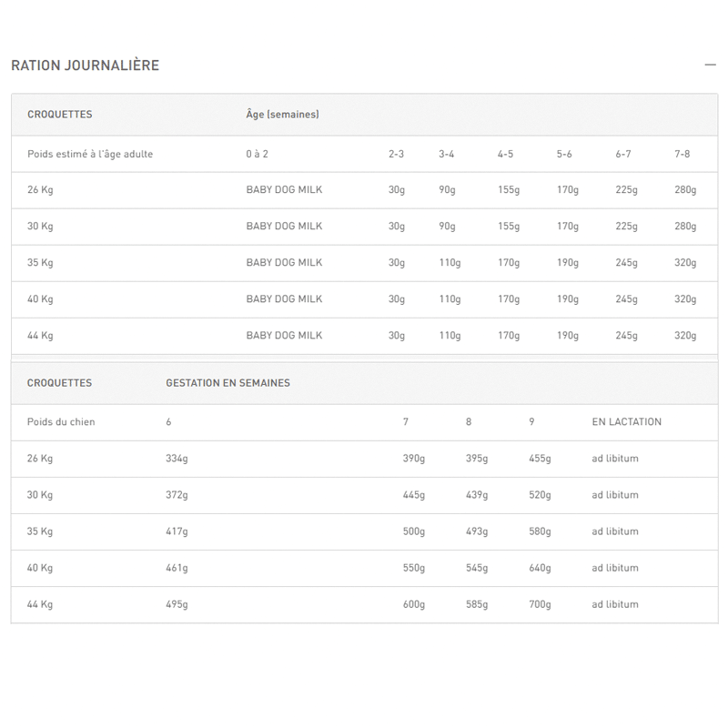This screenshot has height=728, width=728.
Task: Click the 2-3 weeks column header
Action: pos(396,154)
